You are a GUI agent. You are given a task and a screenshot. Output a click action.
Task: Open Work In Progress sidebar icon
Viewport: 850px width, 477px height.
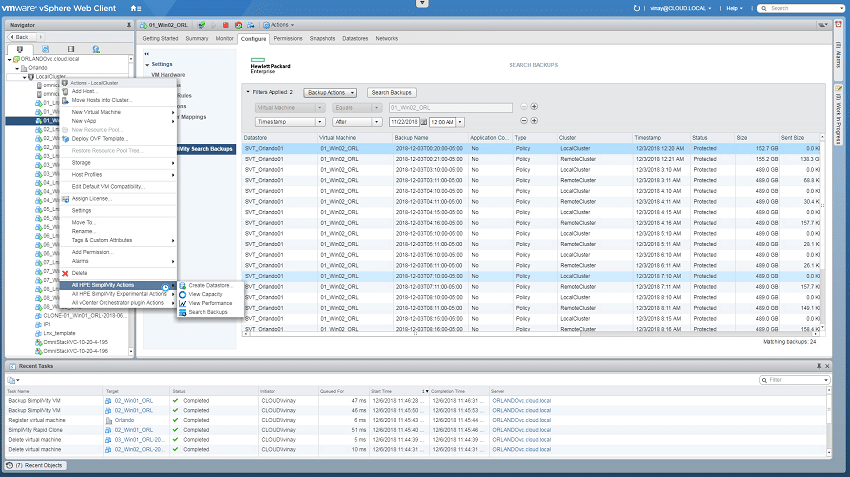(x=838, y=89)
